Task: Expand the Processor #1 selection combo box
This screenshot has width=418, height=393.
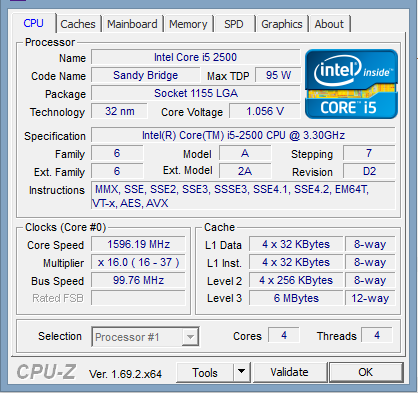Action: [145, 337]
